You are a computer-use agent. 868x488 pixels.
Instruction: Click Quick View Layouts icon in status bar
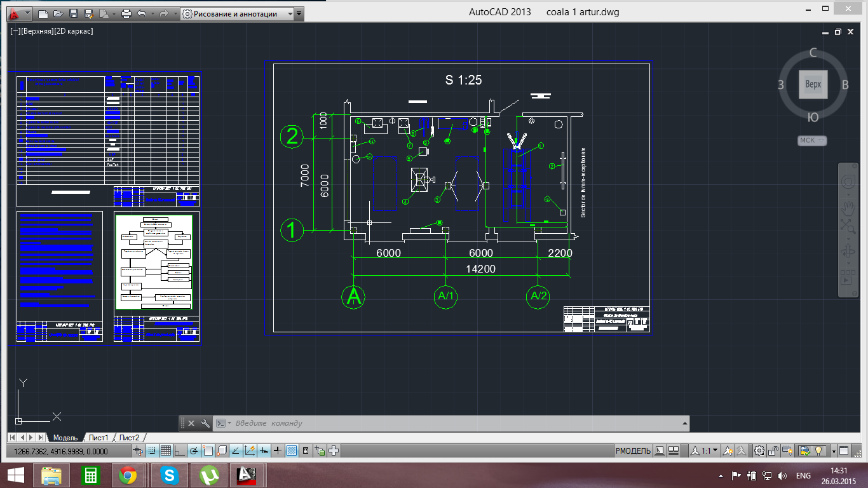pos(659,451)
